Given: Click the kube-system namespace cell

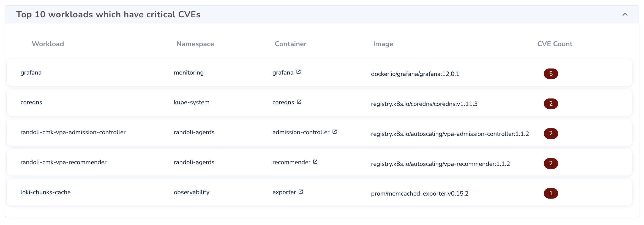Looking at the screenshot, I should [192, 102].
